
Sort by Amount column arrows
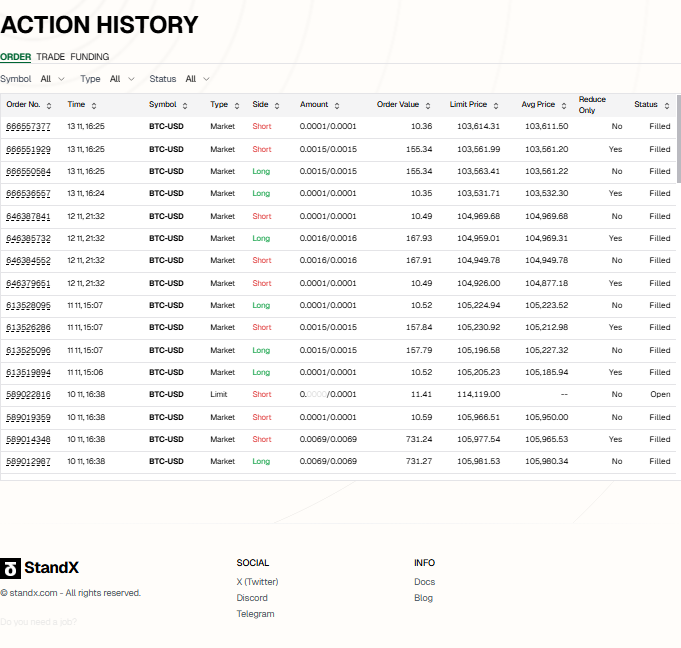coord(337,106)
